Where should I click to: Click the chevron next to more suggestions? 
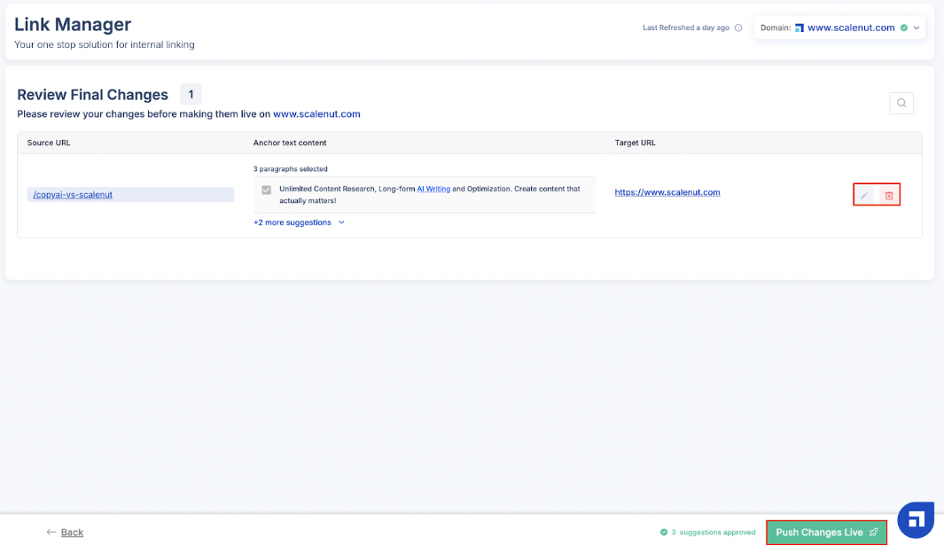coord(341,222)
